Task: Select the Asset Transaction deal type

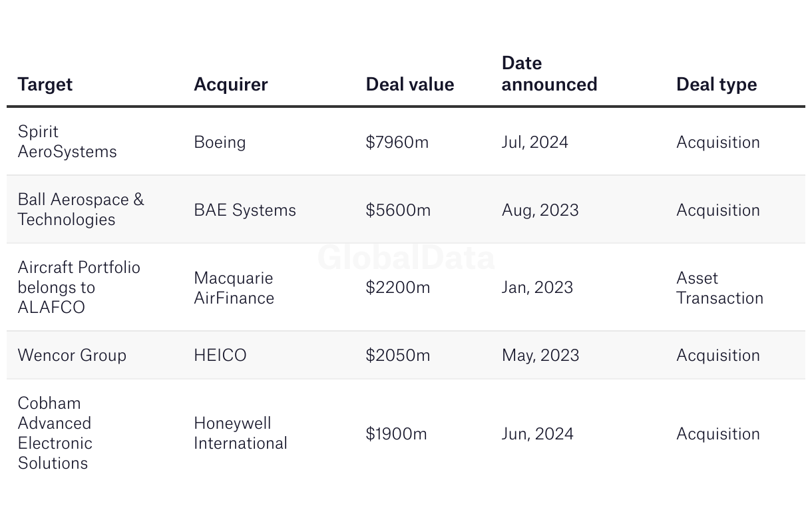Action: [x=719, y=288]
